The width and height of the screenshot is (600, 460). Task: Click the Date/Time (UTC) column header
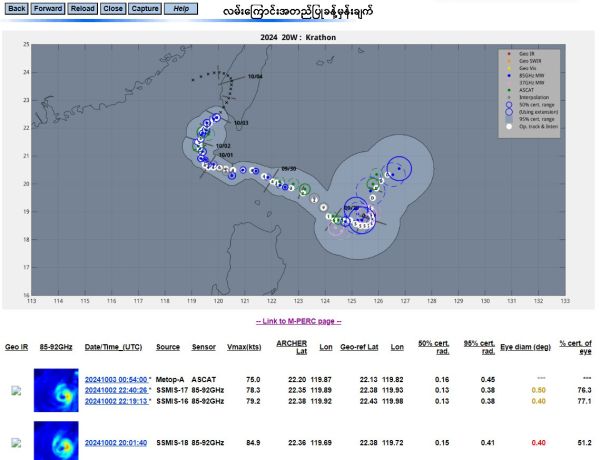[113, 347]
